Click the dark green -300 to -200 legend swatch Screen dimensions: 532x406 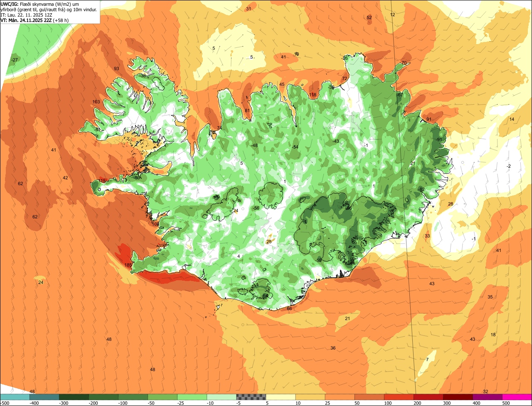[x=74, y=397]
